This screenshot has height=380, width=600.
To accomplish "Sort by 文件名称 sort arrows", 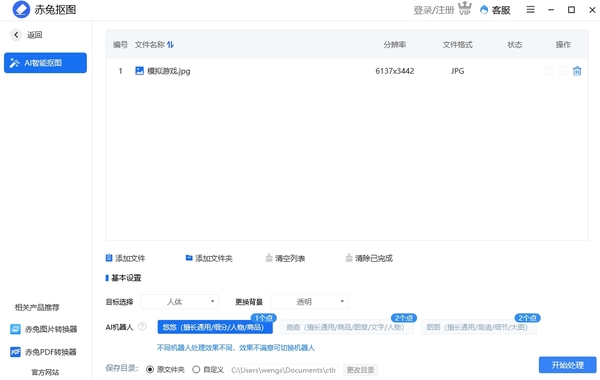I will click(170, 45).
